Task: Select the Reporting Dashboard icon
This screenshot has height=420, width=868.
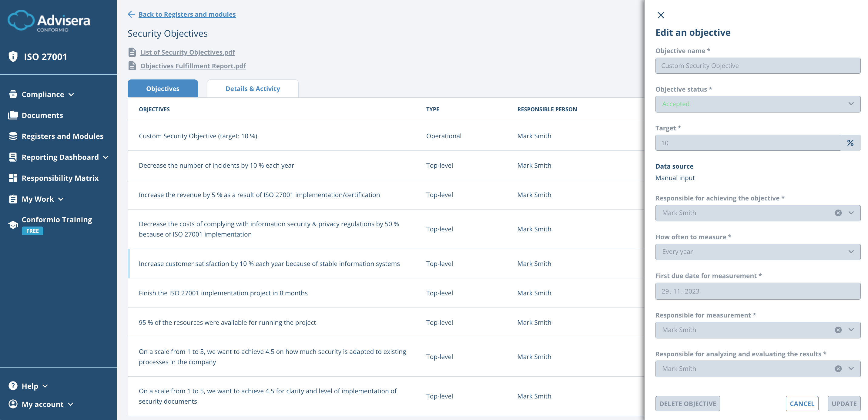Action: (x=13, y=157)
